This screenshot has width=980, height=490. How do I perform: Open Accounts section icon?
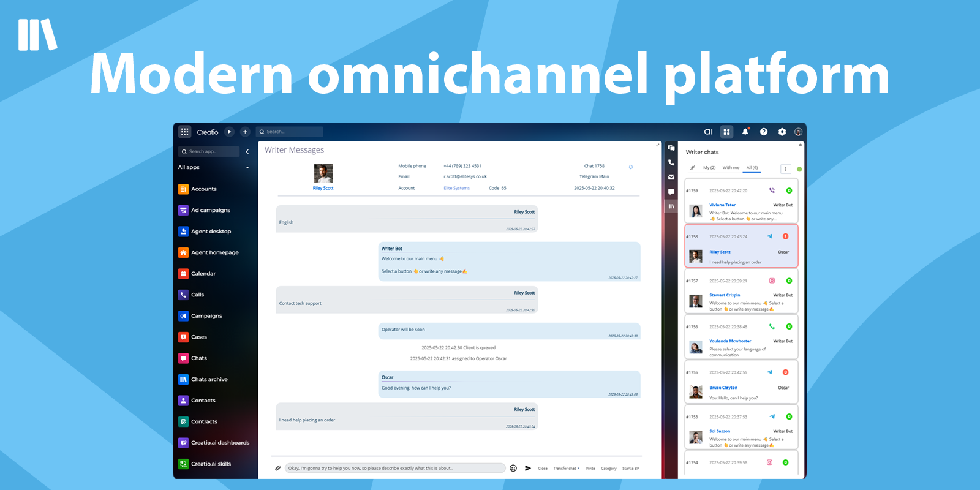click(183, 189)
